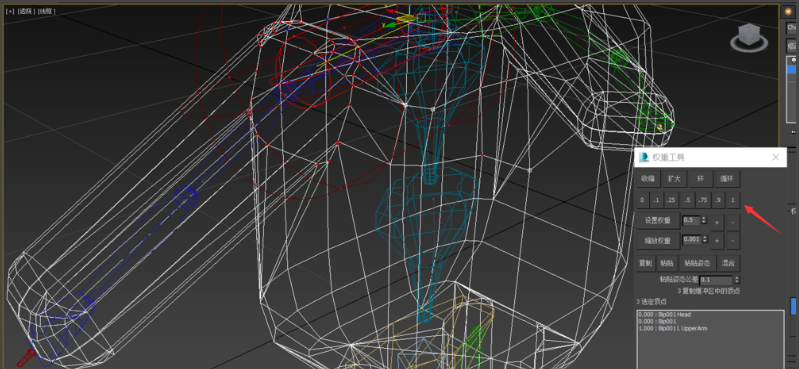Apply the 1 weight preset button
The height and width of the screenshot is (369, 799).
tap(733, 200)
